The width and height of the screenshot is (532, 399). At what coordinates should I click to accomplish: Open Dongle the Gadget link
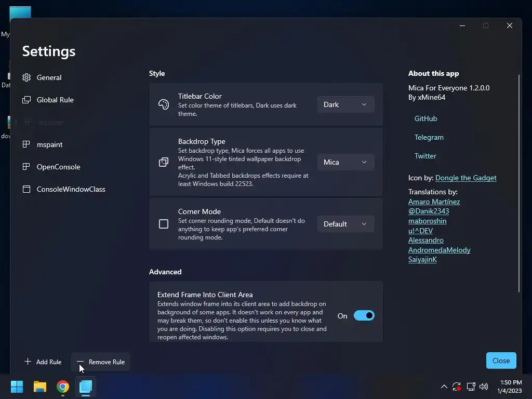pyautogui.click(x=466, y=178)
